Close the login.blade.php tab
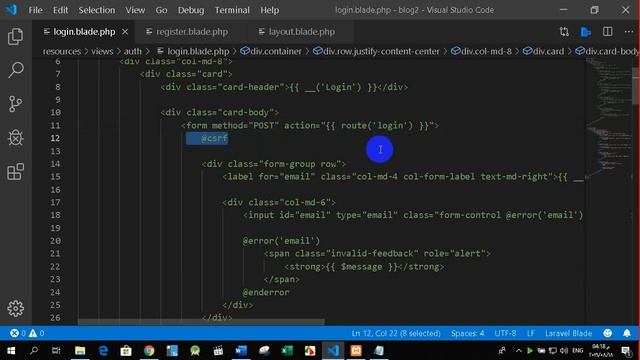640x360 pixels. [125, 32]
